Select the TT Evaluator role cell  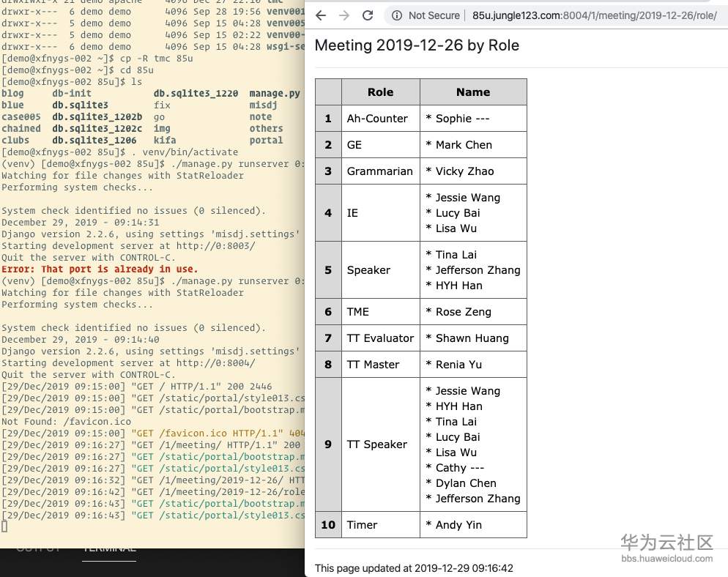381,338
